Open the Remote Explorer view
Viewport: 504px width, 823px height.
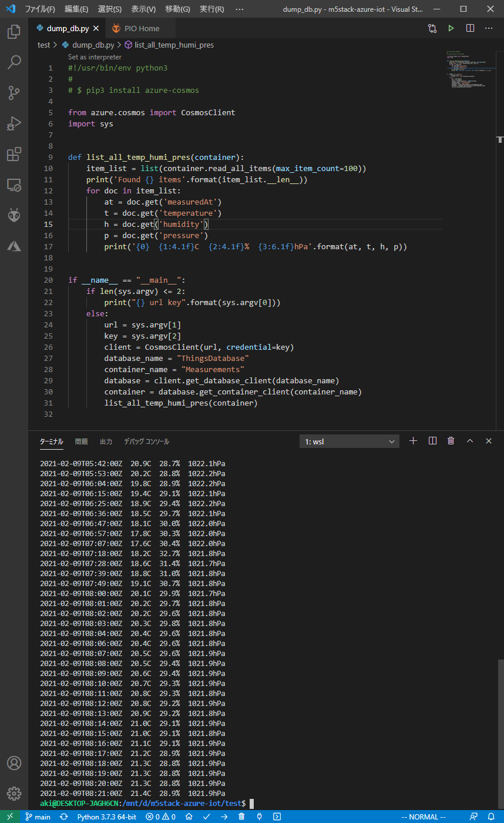14,185
